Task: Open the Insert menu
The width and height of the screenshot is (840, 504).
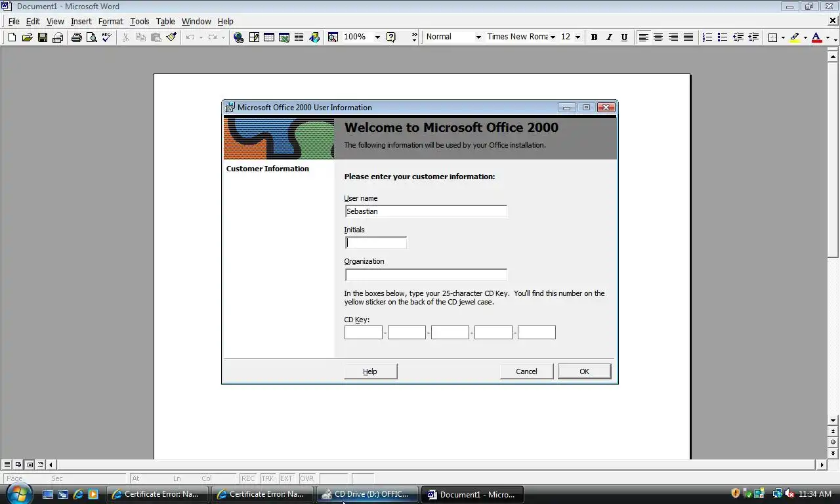Action: point(81,21)
